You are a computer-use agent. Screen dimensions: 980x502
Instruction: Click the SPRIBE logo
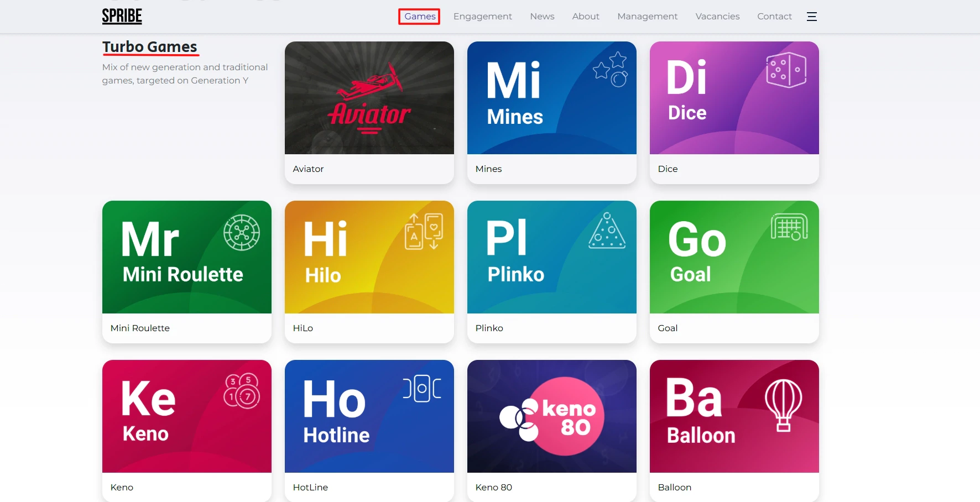[x=122, y=17]
